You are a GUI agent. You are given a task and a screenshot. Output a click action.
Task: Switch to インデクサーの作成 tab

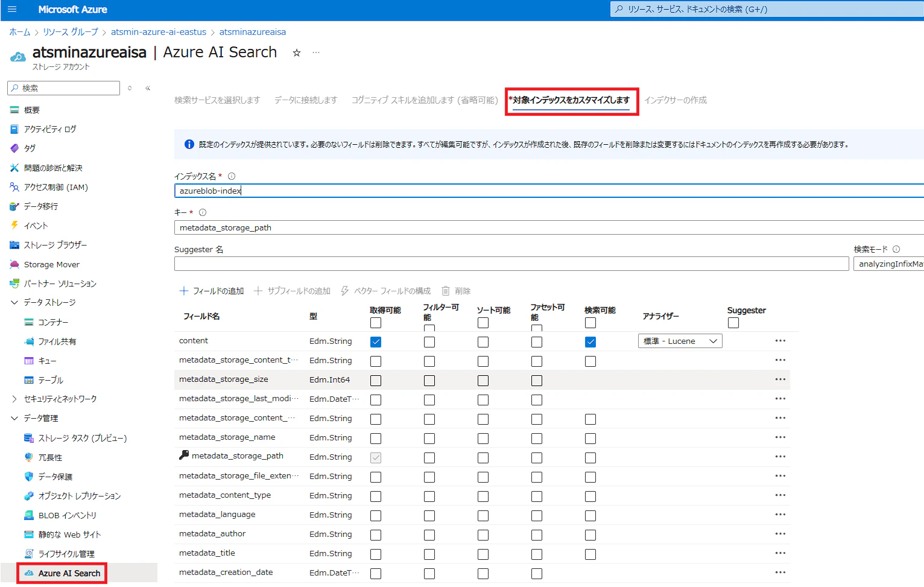point(676,100)
